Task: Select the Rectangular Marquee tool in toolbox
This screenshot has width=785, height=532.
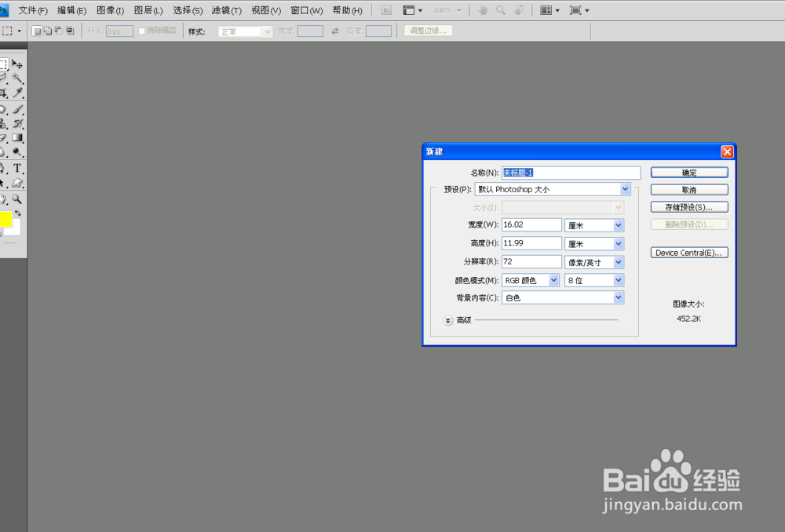Action: (3, 64)
